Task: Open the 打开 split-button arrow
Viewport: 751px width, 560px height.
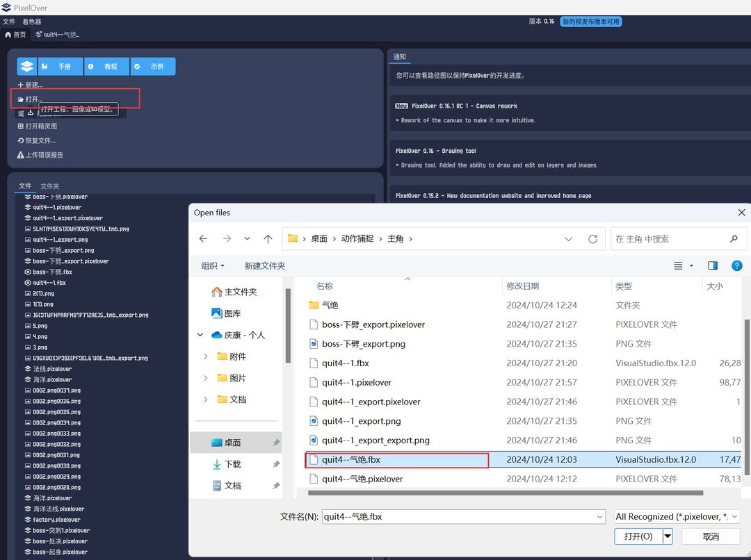Action: tap(668, 536)
